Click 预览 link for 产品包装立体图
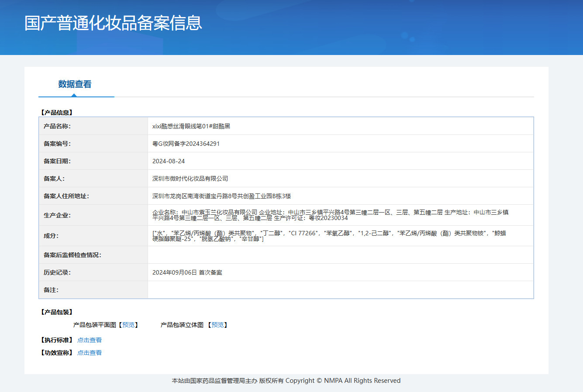Viewport: 583px width, 392px height. 217,325
